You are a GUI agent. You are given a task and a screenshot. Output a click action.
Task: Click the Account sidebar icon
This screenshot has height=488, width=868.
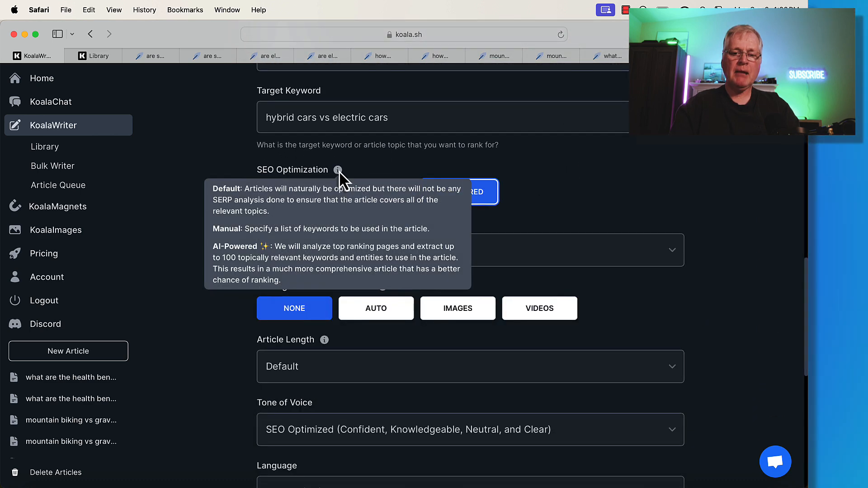pos(14,277)
